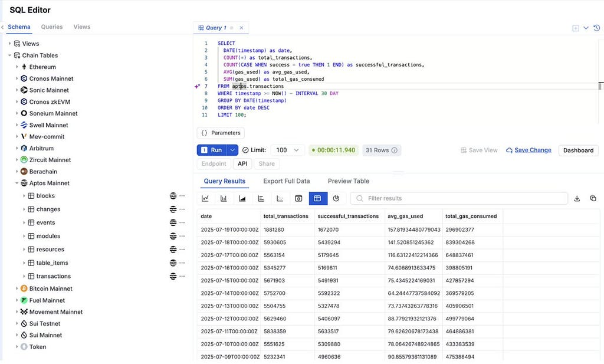The image size is (604, 364).
Task: Run the SQL query
Action: click(212, 150)
